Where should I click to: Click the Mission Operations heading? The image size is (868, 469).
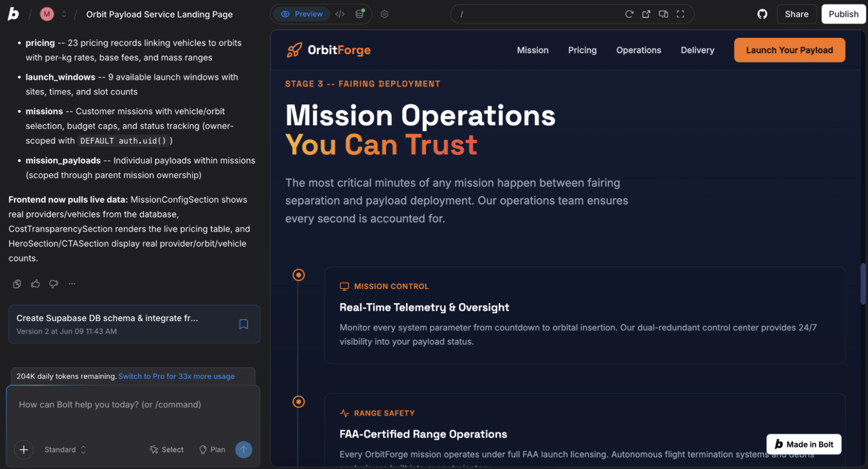420,115
